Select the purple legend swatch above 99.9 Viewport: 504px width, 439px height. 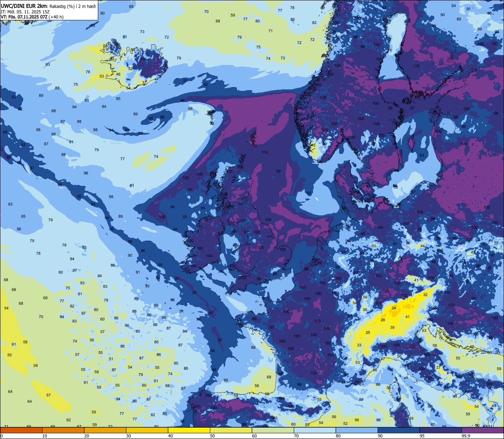point(482,430)
